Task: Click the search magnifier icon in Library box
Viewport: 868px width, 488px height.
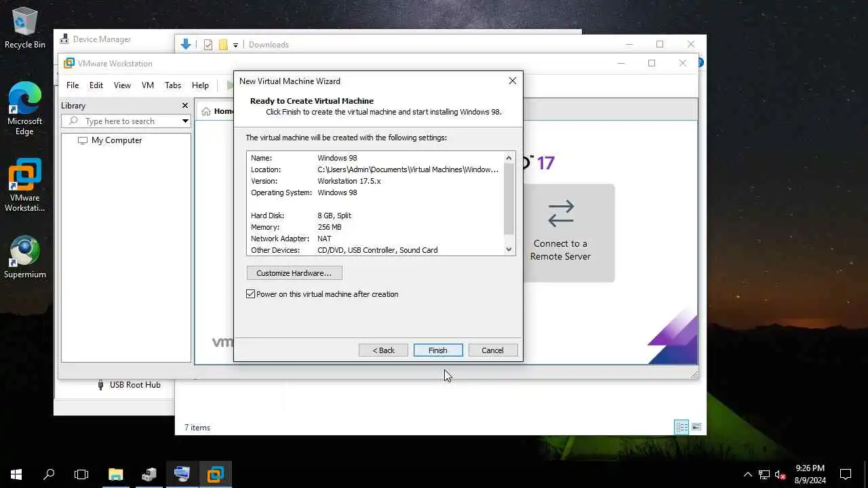Action: click(73, 121)
